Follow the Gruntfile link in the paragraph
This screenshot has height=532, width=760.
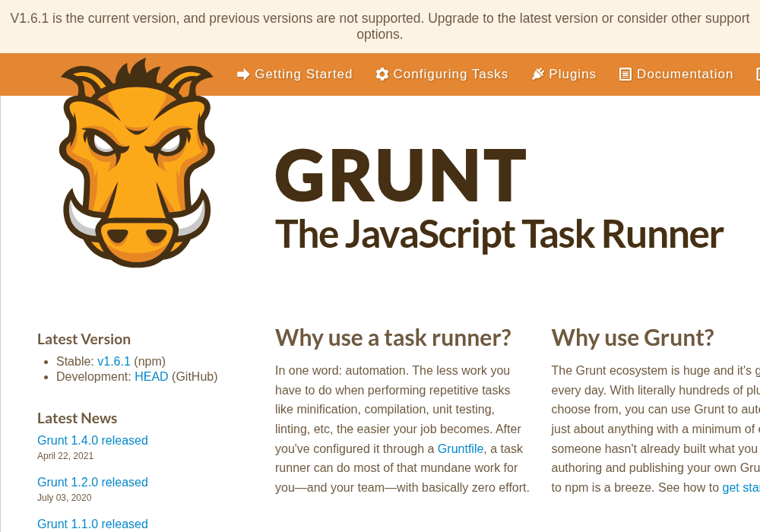(461, 448)
